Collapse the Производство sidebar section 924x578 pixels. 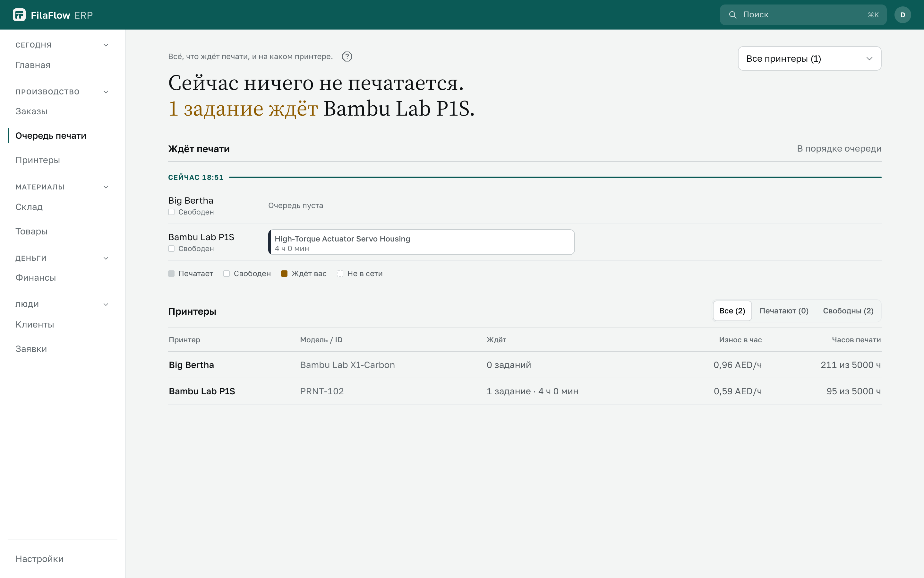coord(106,92)
